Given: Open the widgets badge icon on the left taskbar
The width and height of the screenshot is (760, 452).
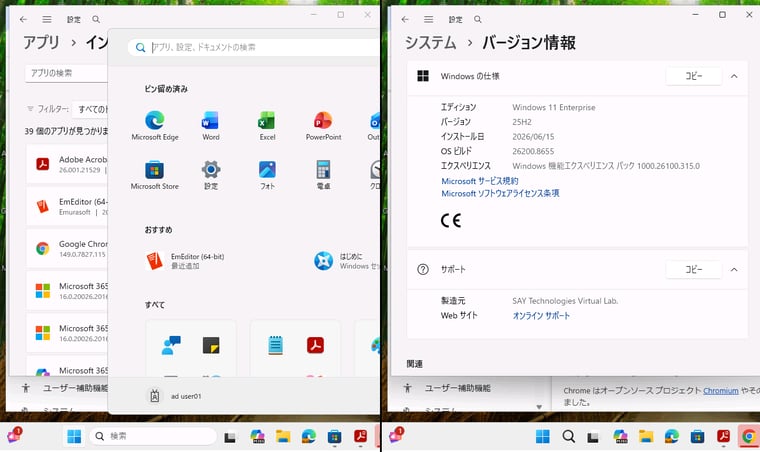Looking at the screenshot, I should coord(14,436).
